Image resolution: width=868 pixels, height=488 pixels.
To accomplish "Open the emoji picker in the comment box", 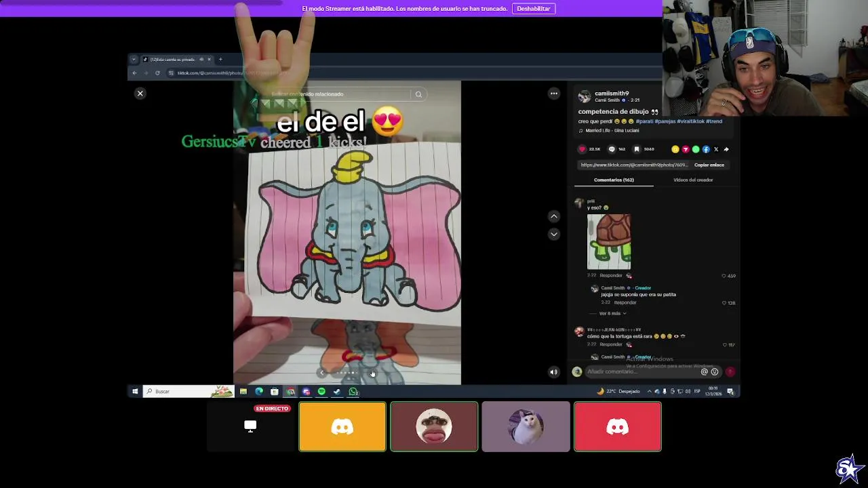I will (x=714, y=371).
